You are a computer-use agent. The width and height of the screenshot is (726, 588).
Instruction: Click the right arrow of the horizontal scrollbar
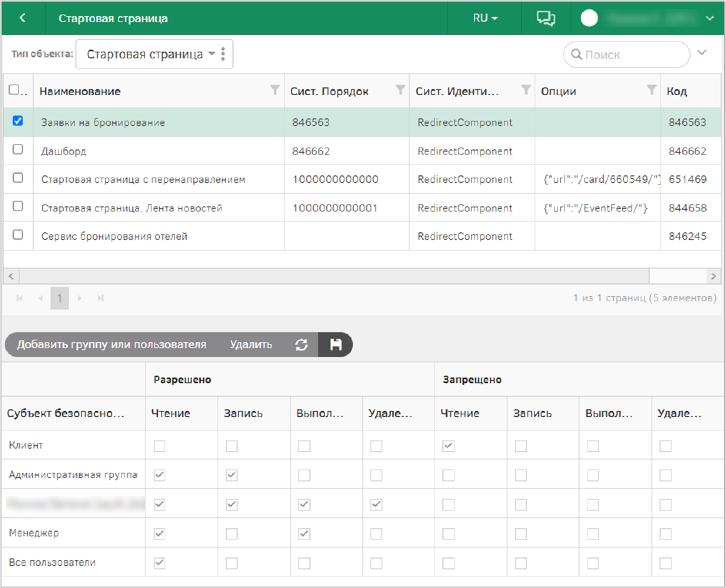click(x=713, y=276)
